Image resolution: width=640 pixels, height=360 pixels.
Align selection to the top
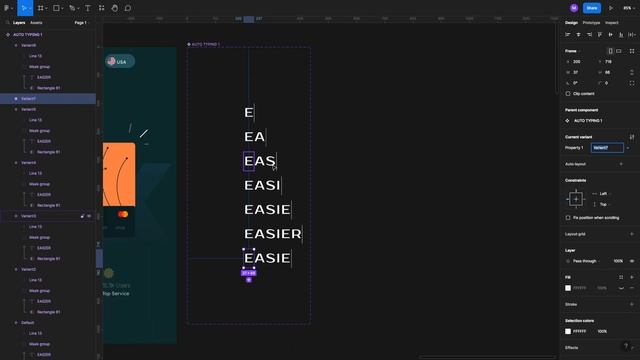pyautogui.click(x=600, y=35)
